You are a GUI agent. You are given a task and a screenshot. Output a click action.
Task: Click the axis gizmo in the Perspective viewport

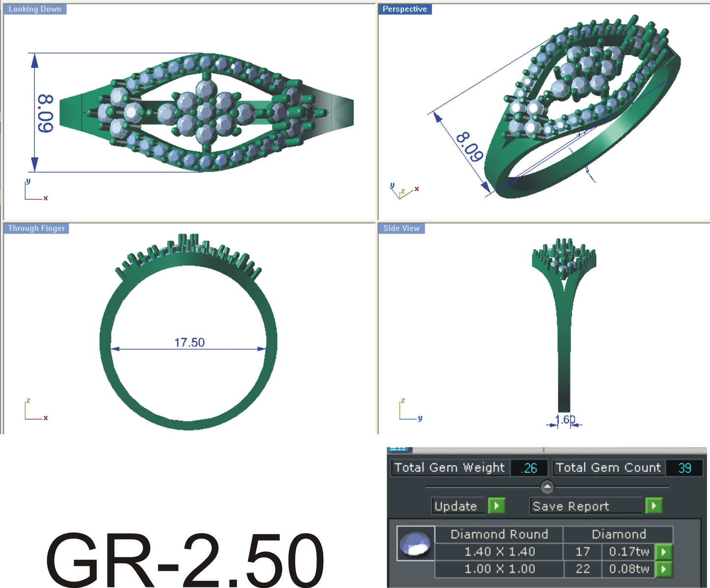pyautogui.click(x=403, y=192)
